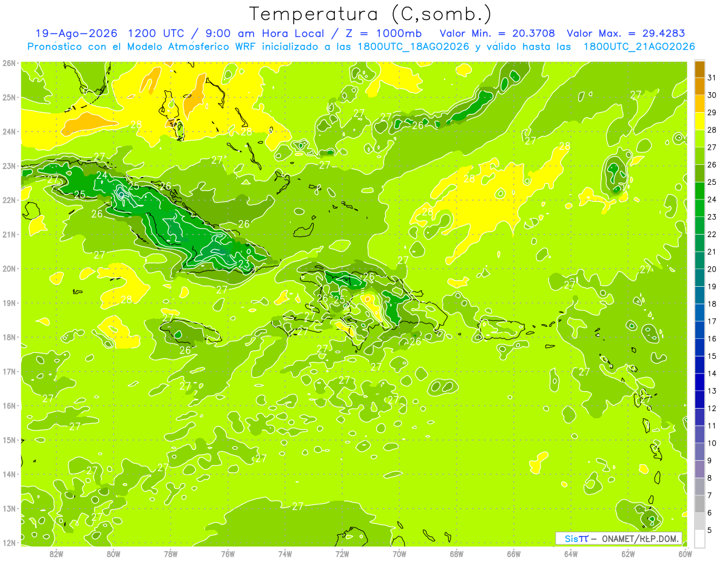Click latitude label '20N'

tap(9, 269)
